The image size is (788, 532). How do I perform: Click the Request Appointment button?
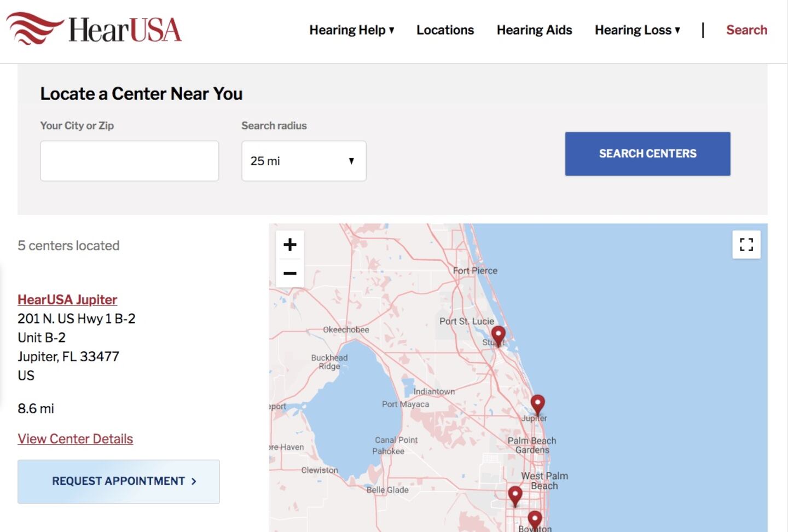click(x=119, y=481)
